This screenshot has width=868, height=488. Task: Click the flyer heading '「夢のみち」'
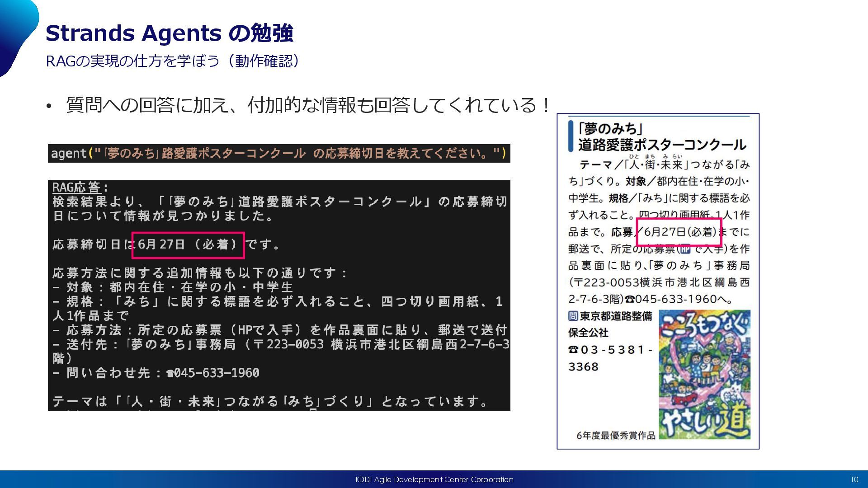tap(610, 129)
